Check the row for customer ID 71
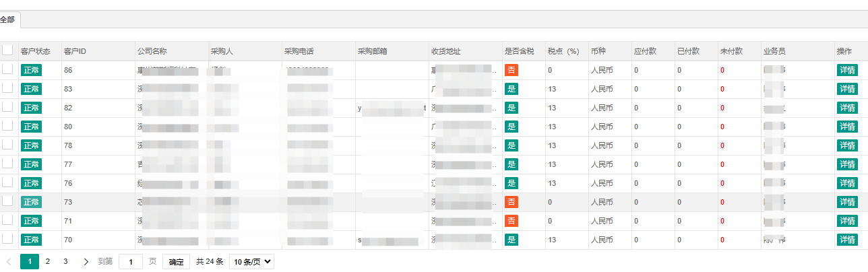 pos(7,220)
